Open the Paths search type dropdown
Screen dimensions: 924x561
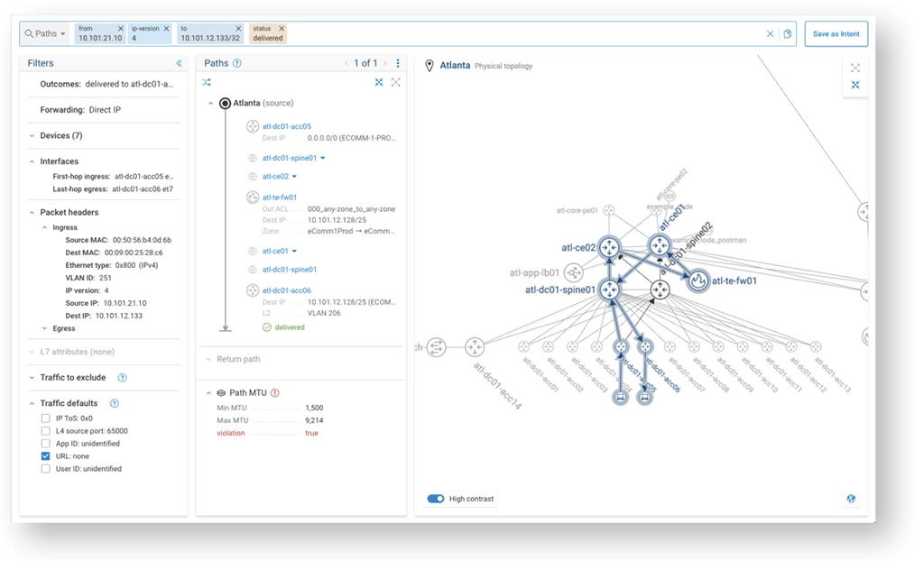point(46,34)
